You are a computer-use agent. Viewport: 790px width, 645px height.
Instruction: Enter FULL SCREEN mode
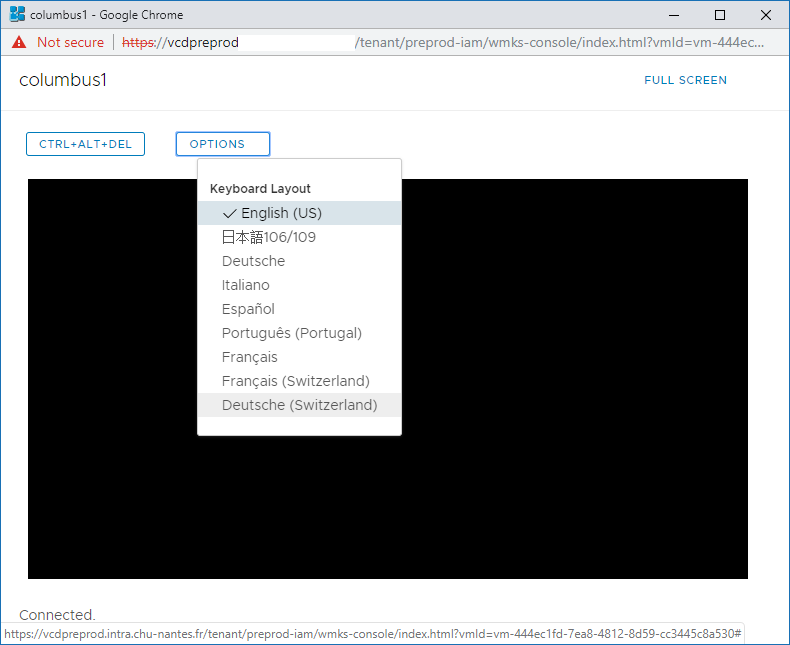(685, 80)
